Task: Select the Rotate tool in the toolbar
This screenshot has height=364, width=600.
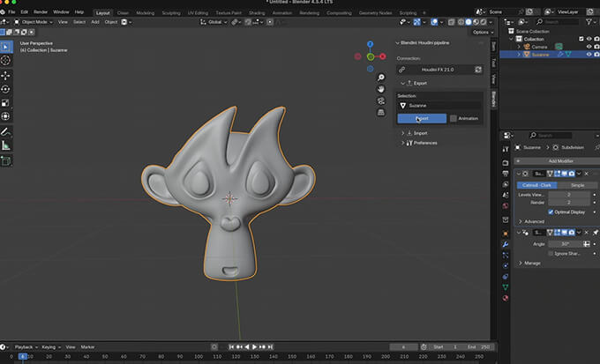Action: 6,89
